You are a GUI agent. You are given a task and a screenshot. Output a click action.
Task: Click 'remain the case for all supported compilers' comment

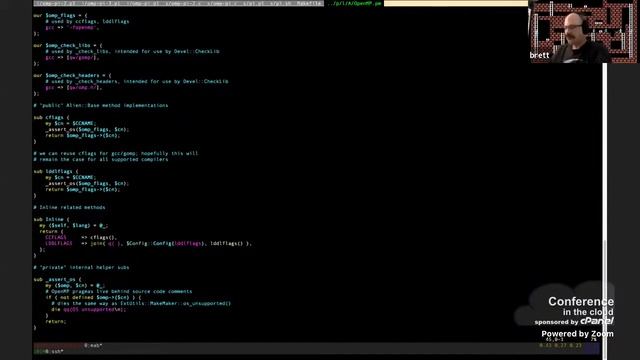101,160
